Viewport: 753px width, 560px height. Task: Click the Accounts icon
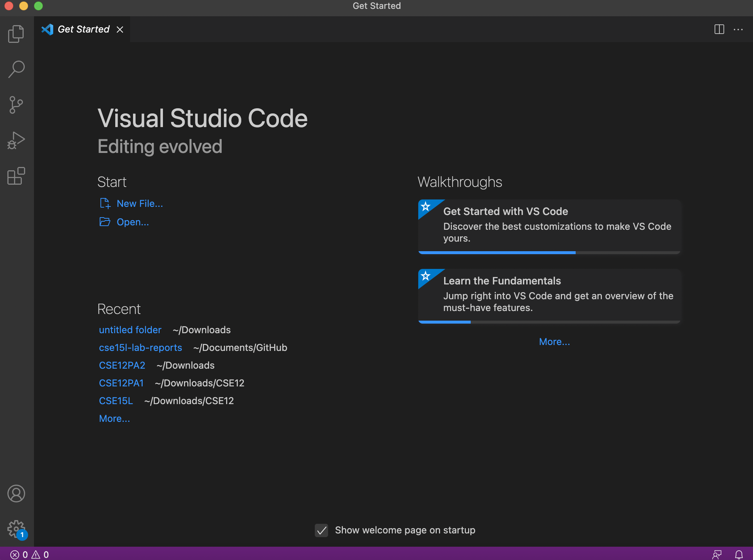(16, 494)
